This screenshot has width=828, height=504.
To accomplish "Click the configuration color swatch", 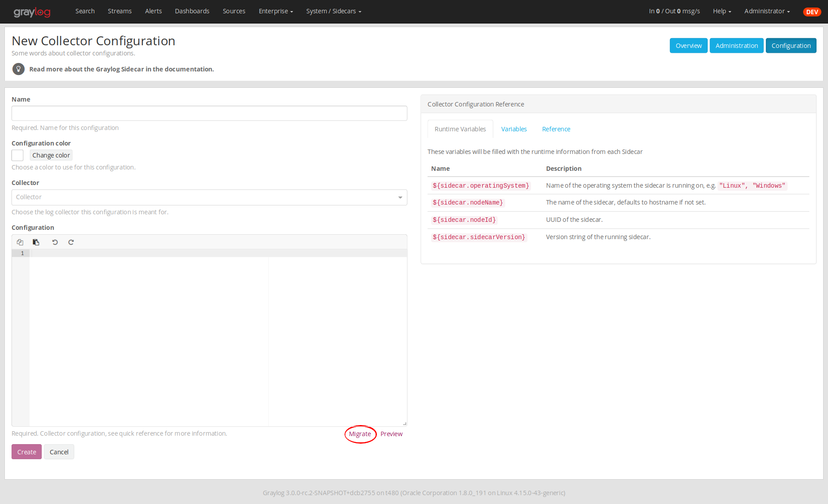I will (17, 155).
